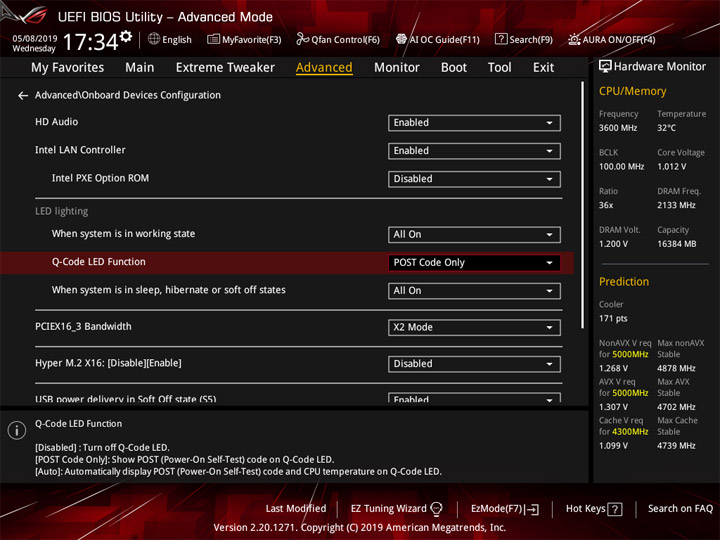720x540 pixels.
Task: Select the Intel PXE Option ROM label
Action: [100, 178]
